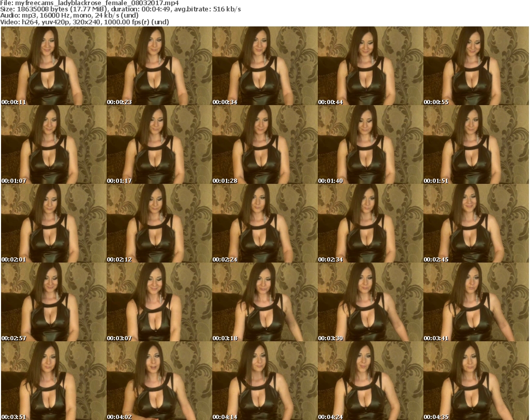The width and height of the screenshot is (530, 420).
Task: Click the thumbnail stamped 00:04:14
Action: [264, 381]
